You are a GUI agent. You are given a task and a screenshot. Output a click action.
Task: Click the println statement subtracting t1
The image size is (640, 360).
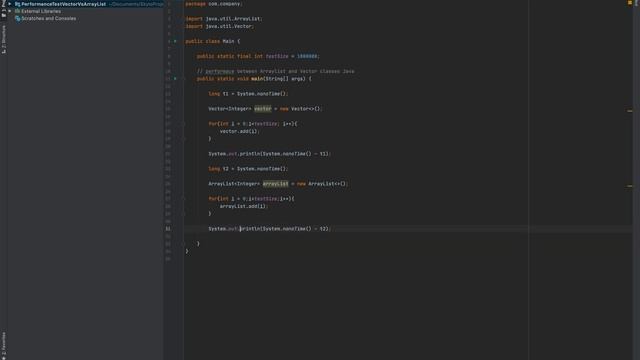point(269,154)
